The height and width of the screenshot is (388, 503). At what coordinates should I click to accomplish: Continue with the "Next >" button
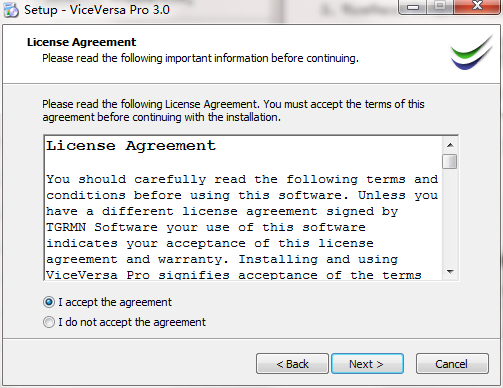point(367,364)
